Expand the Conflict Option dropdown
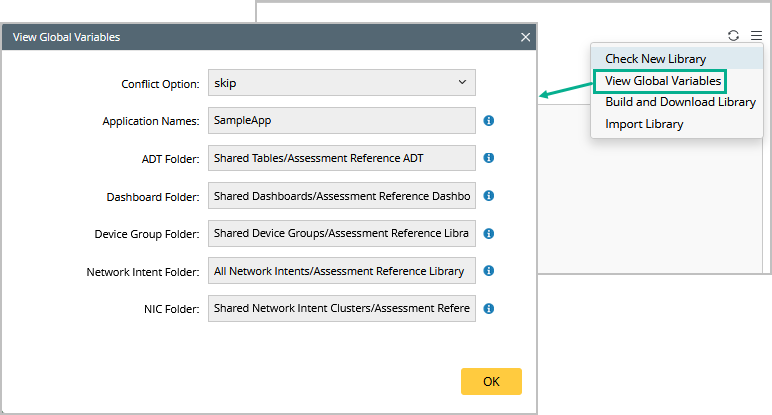 point(341,82)
